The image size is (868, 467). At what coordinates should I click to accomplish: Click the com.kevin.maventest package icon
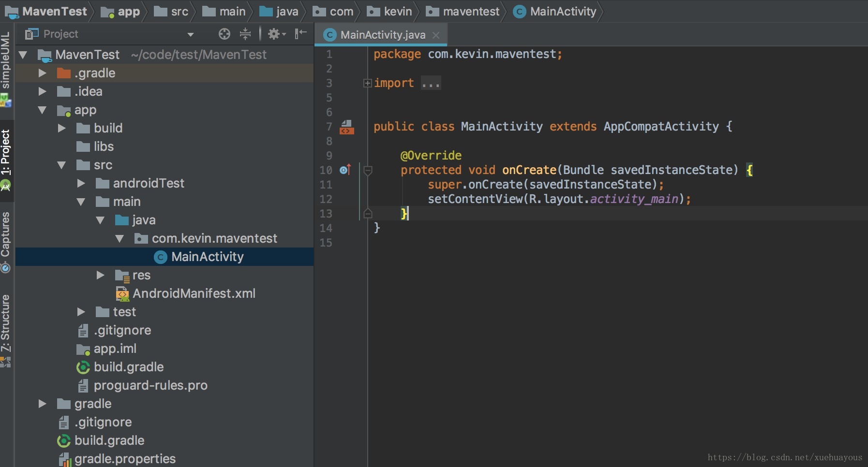[141, 238]
